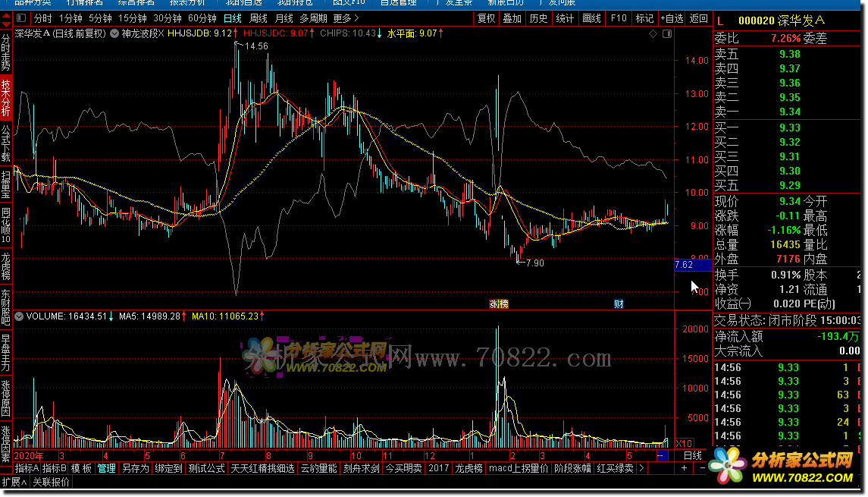Select the 天天红精挑细选 indicator
This screenshot has height=497, width=868.
(x=262, y=468)
